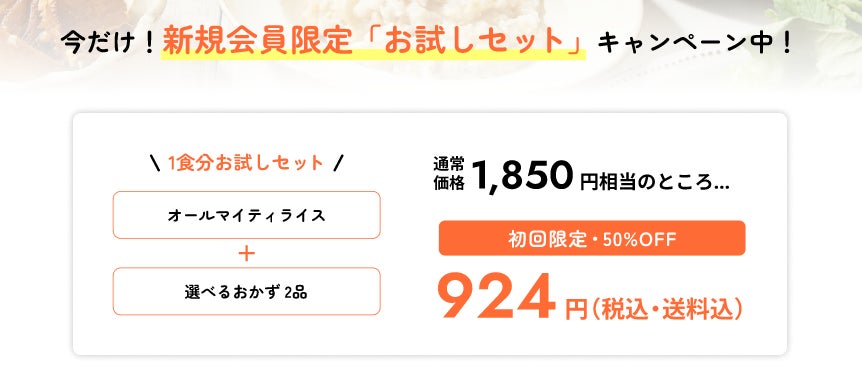This screenshot has width=862, height=384.
Task: Click the 円相当のところ... text
Action: pyautogui.click(x=654, y=182)
